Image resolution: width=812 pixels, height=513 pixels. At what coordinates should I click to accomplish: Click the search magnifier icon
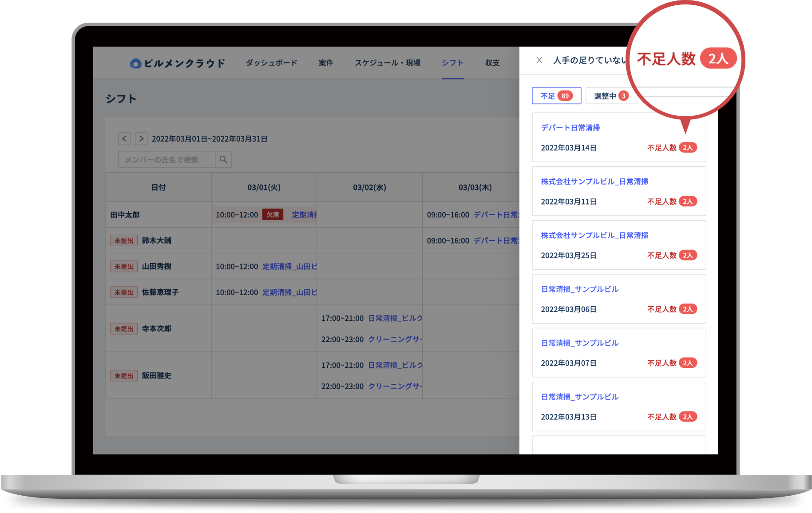click(x=223, y=159)
